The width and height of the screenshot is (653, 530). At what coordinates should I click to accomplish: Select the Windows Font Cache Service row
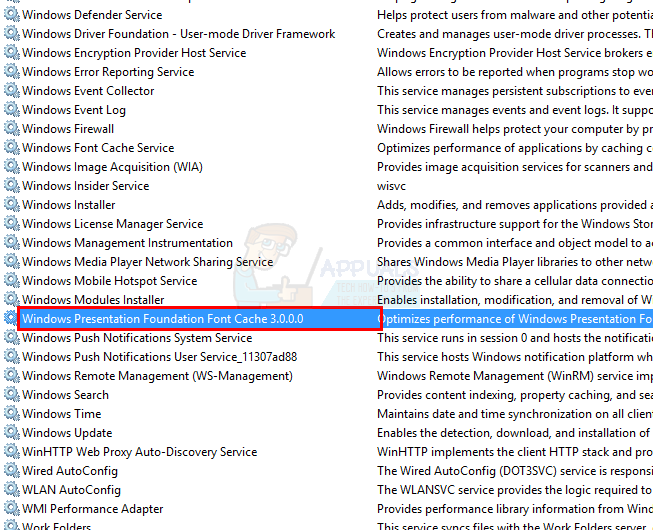click(x=98, y=148)
